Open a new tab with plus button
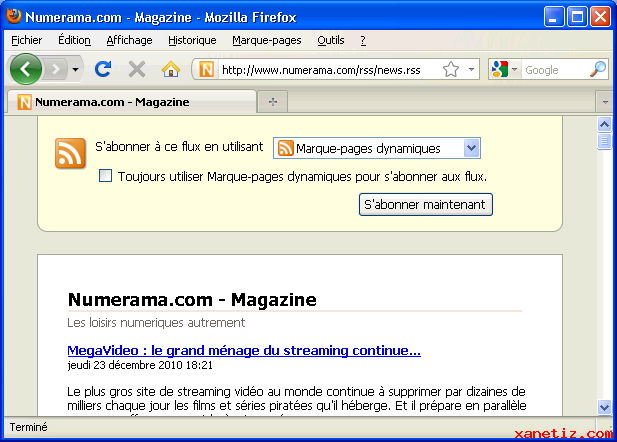The height and width of the screenshot is (442, 617). click(273, 102)
